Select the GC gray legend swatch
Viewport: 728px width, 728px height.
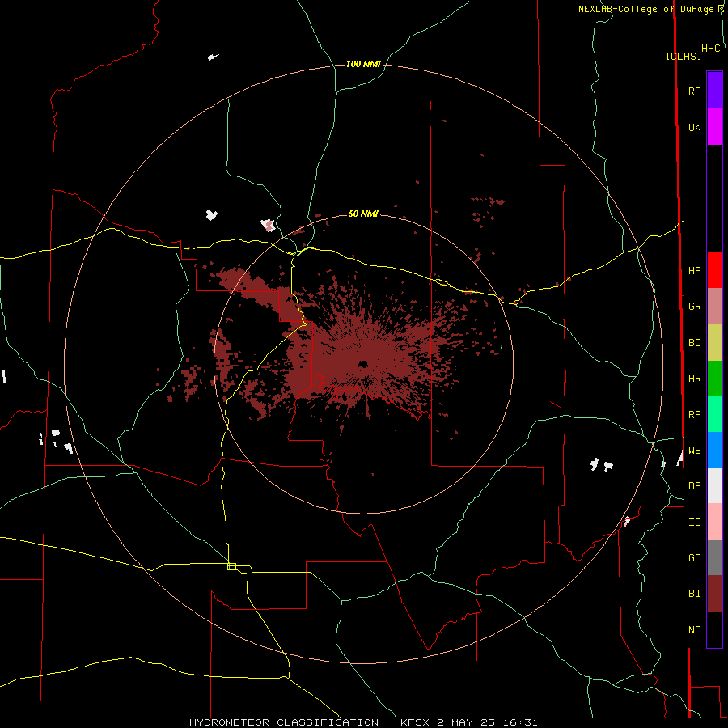714,557
